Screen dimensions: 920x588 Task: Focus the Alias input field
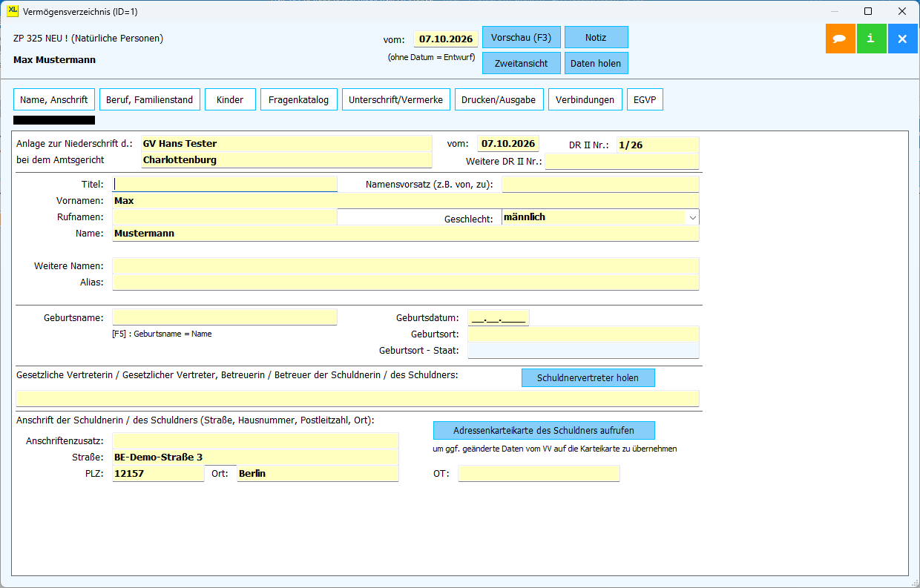tap(406, 282)
